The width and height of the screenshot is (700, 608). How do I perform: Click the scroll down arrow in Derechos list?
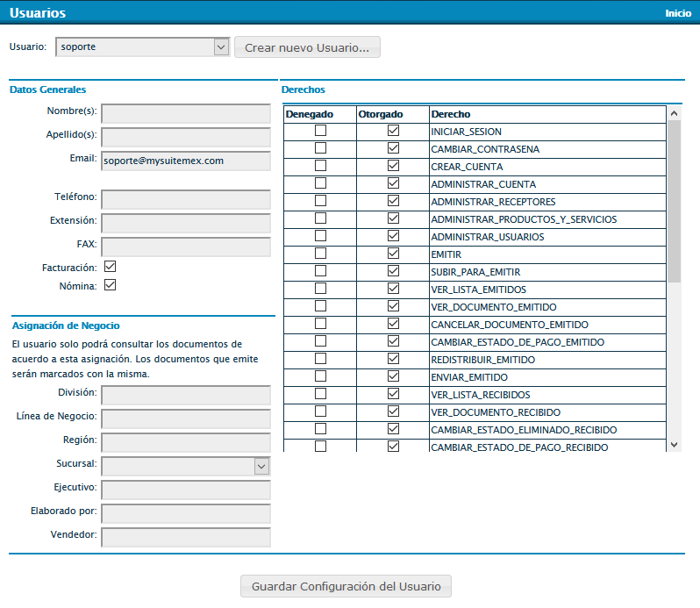674,445
